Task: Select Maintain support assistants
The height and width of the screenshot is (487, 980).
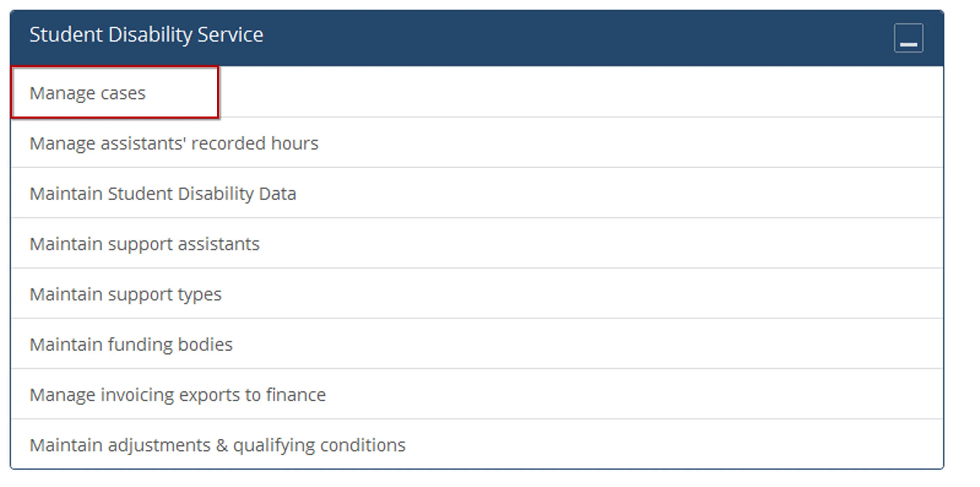Action: coord(145,244)
